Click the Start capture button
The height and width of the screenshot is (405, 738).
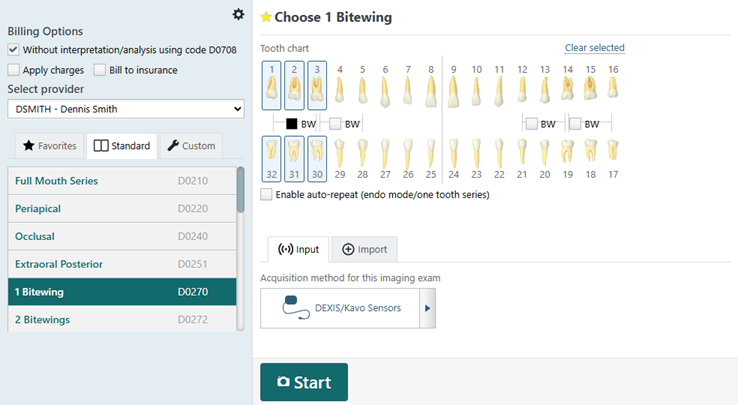(304, 382)
